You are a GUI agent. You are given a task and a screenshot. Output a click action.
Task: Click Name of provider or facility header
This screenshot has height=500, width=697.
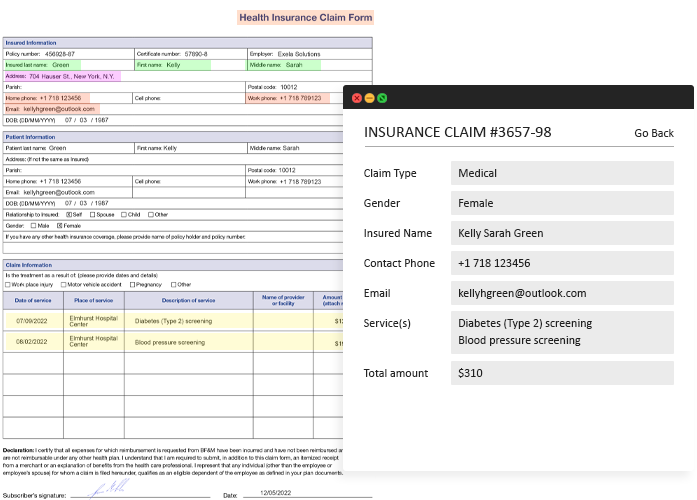pyautogui.click(x=283, y=300)
